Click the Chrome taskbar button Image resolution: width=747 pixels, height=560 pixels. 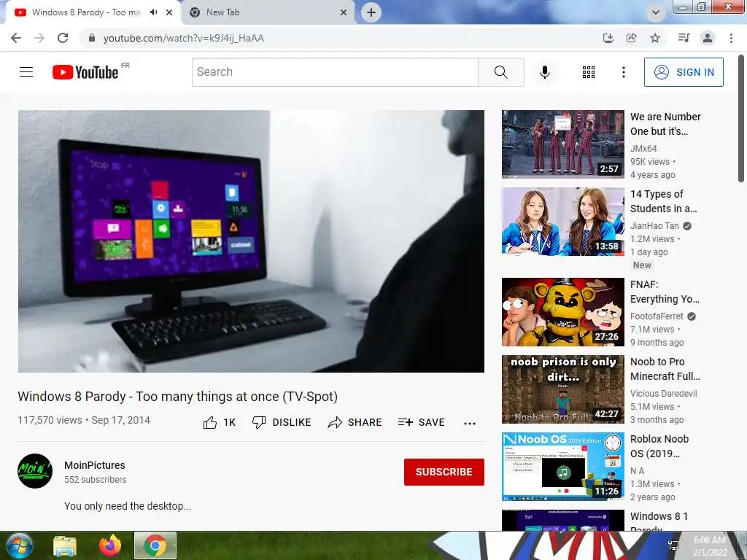pos(155,545)
